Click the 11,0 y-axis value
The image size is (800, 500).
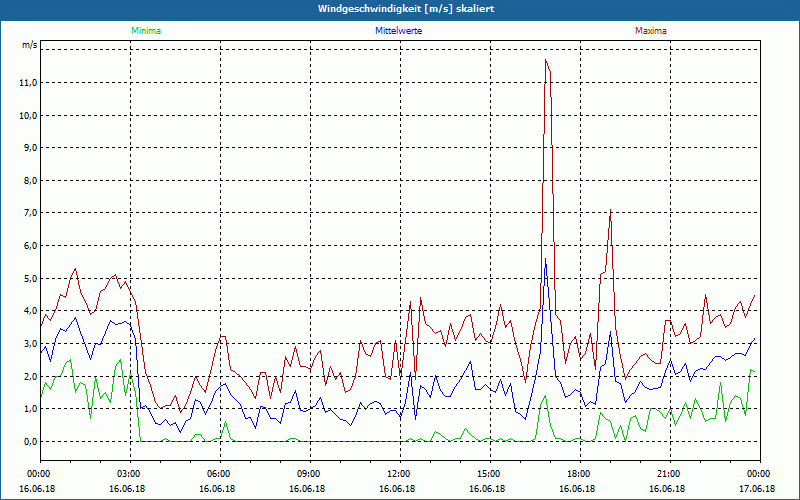pyautogui.click(x=28, y=83)
